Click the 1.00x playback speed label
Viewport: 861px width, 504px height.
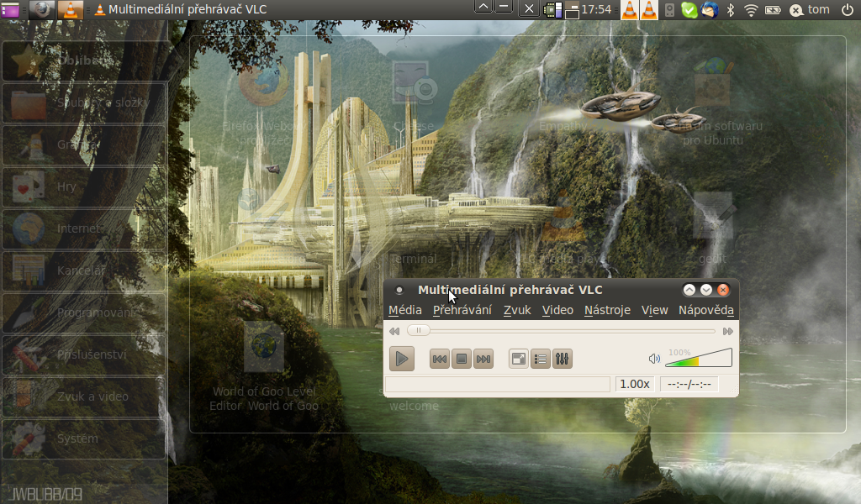click(x=635, y=385)
